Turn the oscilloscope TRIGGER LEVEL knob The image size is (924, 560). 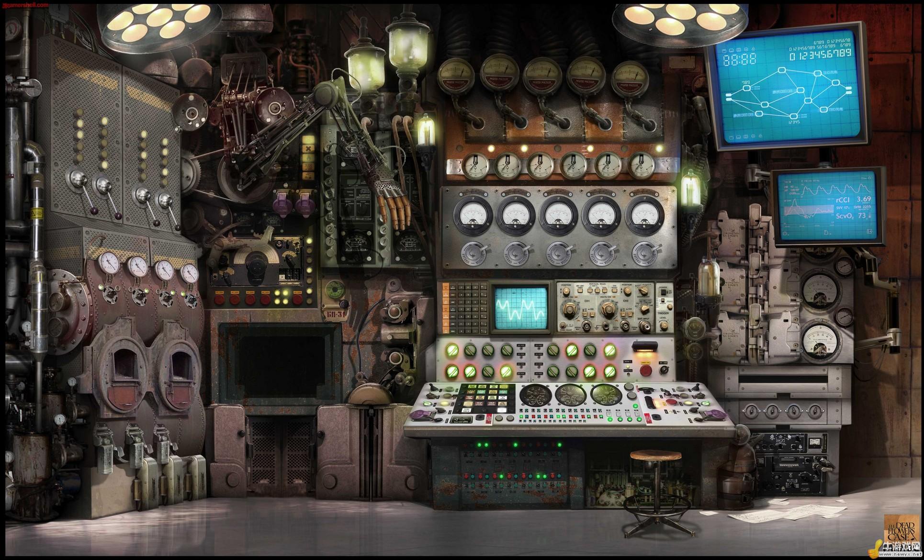(x=664, y=325)
